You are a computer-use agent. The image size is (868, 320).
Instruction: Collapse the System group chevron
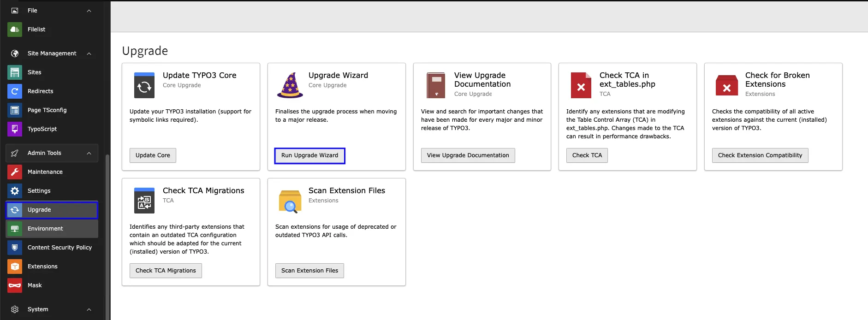coord(89,309)
